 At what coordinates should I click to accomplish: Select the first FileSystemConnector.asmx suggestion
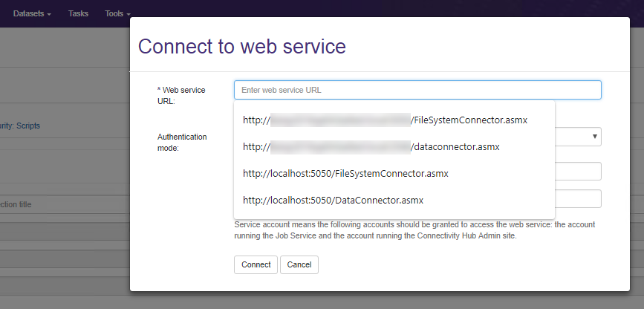[385, 120]
